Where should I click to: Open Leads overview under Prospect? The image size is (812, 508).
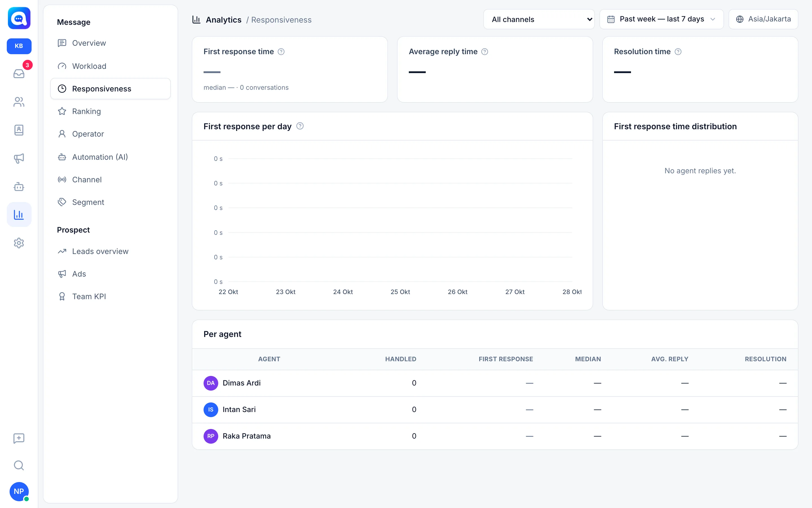pyautogui.click(x=111, y=251)
